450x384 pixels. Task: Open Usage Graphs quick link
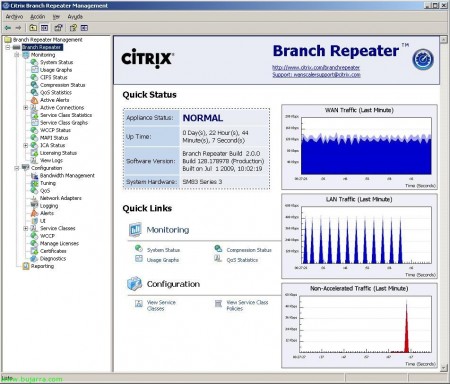tap(163, 260)
